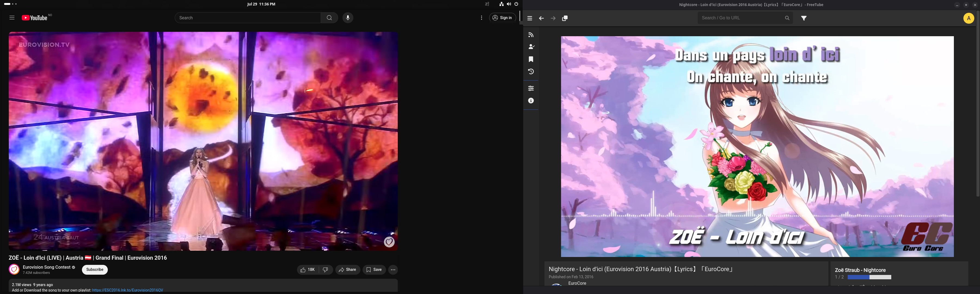Dislike the ZOË Loin d'ici video
The height and width of the screenshot is (294, 980).
tap(326, 270)
